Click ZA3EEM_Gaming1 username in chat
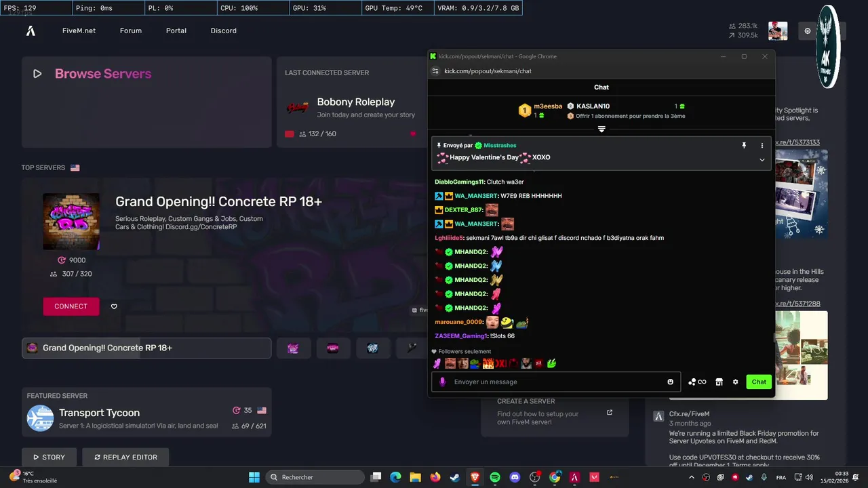This screenshot has width=868, height=488. (x=460, y=336)
